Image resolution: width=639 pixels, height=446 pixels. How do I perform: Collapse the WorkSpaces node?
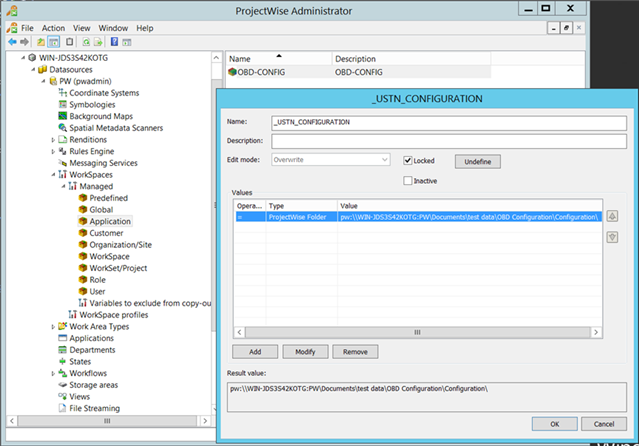53,174
